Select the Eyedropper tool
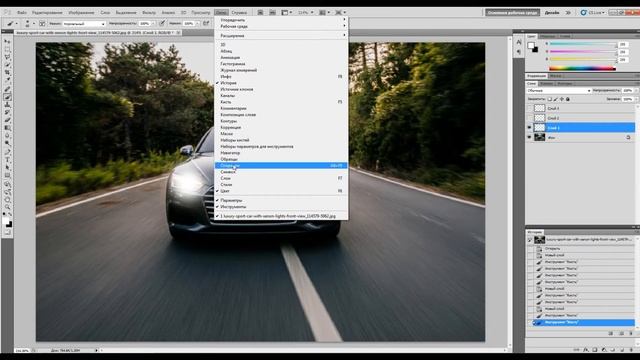This screenshot has width=640, height=360. coord(7,80)
